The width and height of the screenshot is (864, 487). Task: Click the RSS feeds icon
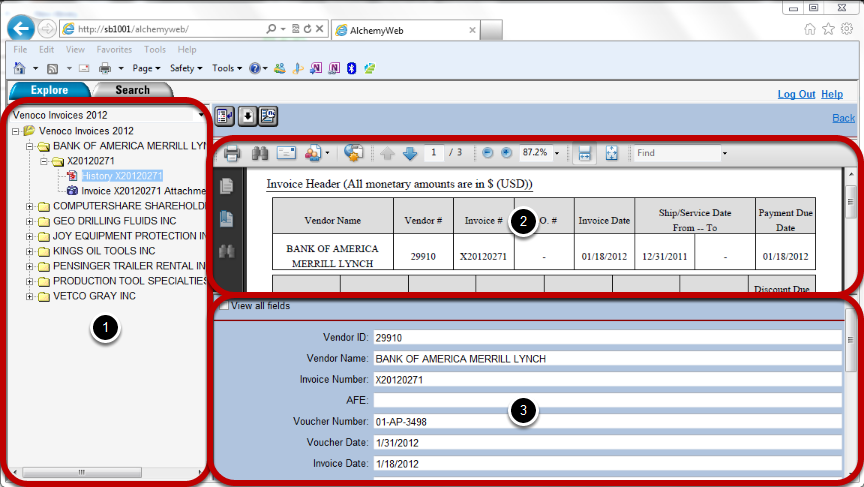(x=52, y=68)
